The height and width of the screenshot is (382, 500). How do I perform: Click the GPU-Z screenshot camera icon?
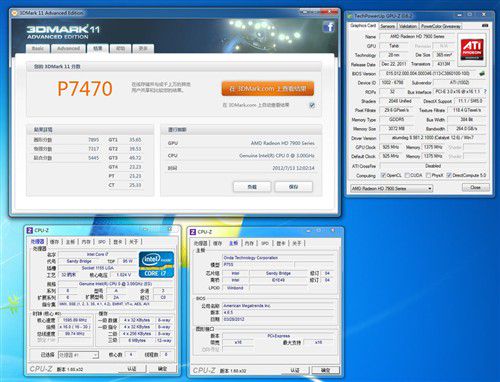(485, 26)
